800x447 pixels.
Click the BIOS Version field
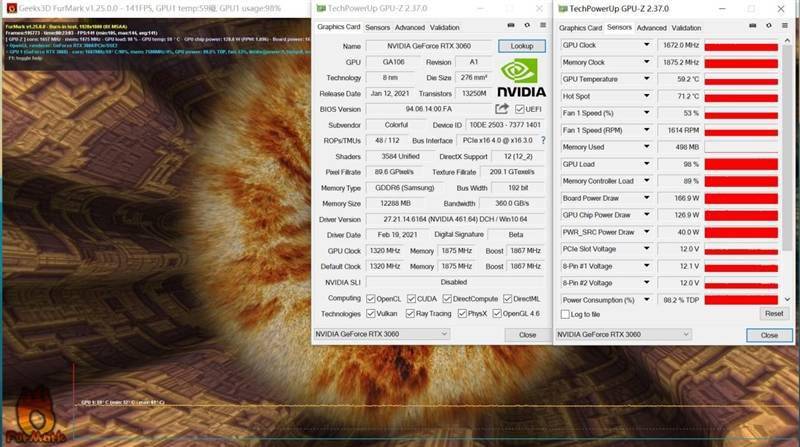(429, 109)
